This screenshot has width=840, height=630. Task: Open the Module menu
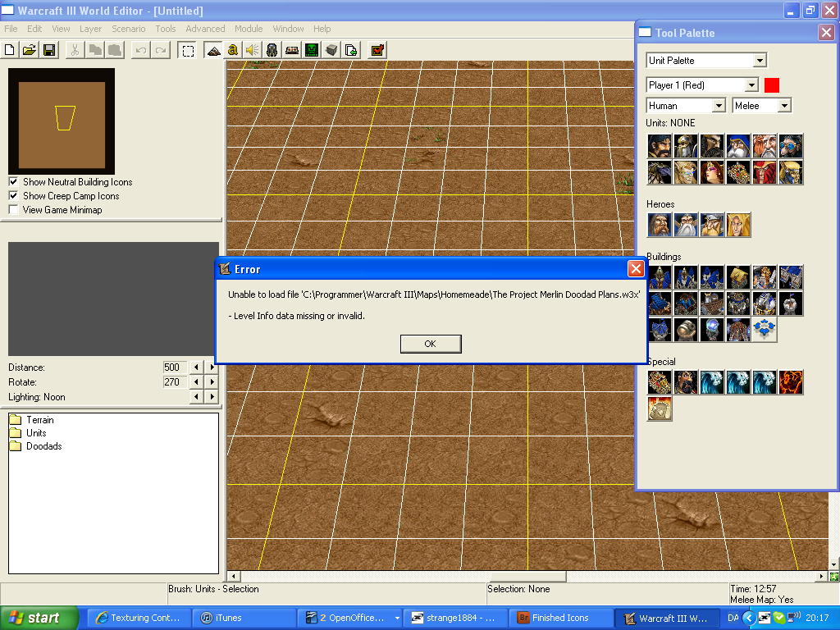249,29
